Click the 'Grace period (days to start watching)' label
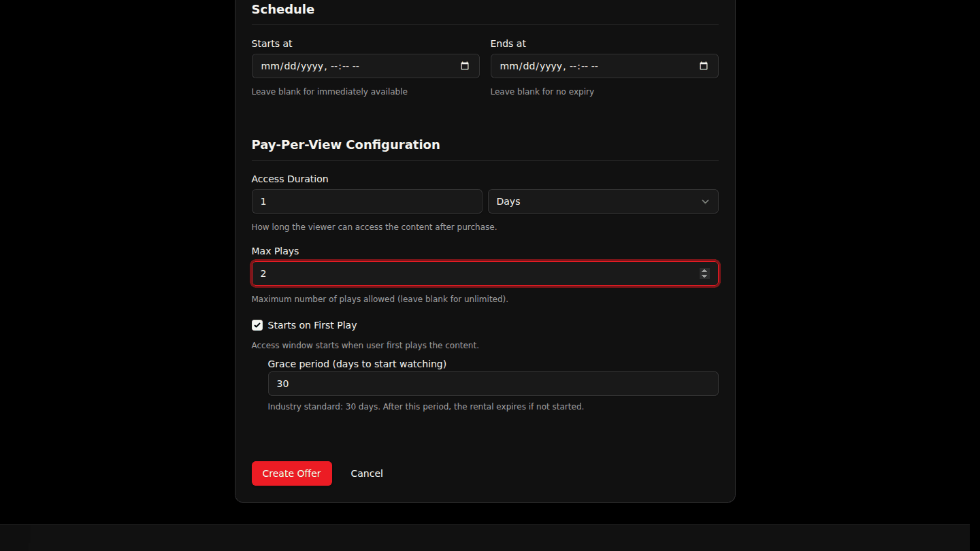The height and width of the screenshot is (551, 980). pos(357,364)
